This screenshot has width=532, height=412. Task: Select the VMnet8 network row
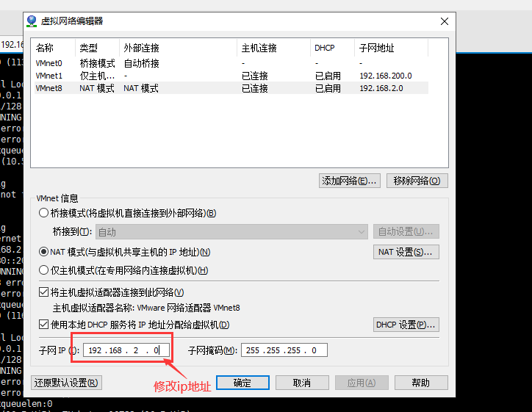pos(231,88)
